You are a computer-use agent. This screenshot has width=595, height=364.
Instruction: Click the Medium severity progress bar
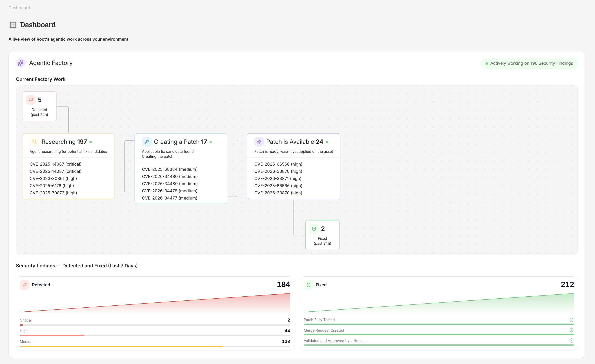[155, 346]
